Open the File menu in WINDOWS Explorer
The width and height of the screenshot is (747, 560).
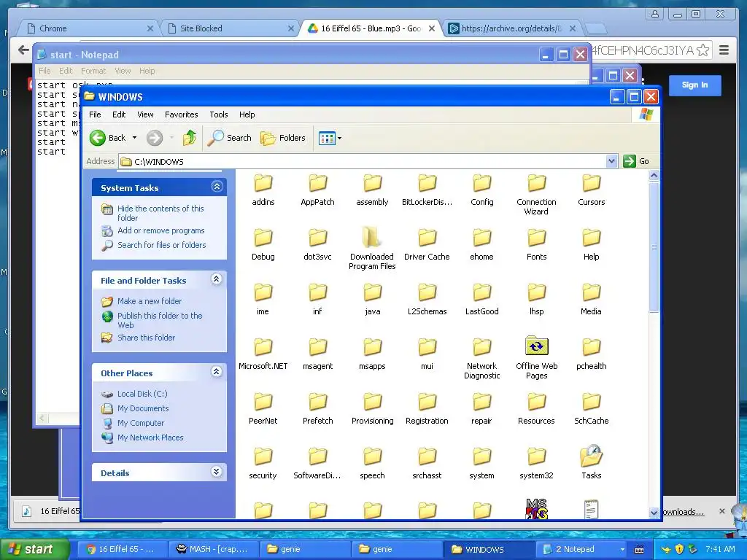click(x=95, y=114)
